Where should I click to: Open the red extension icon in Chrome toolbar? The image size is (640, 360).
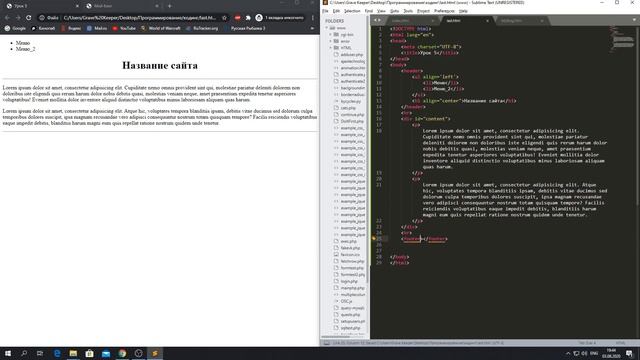coord(237,18)
